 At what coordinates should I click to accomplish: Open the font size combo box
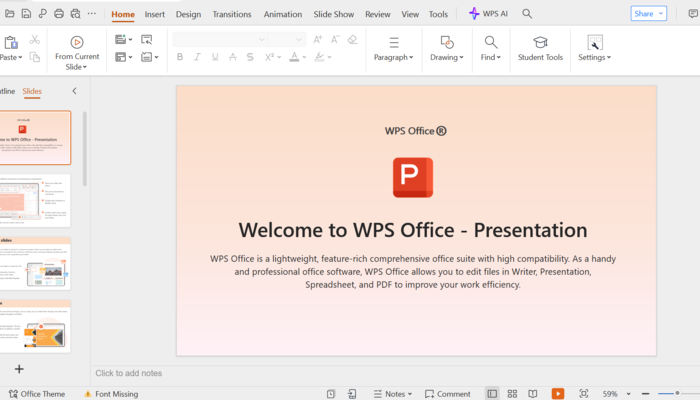(x=287, y=40)
